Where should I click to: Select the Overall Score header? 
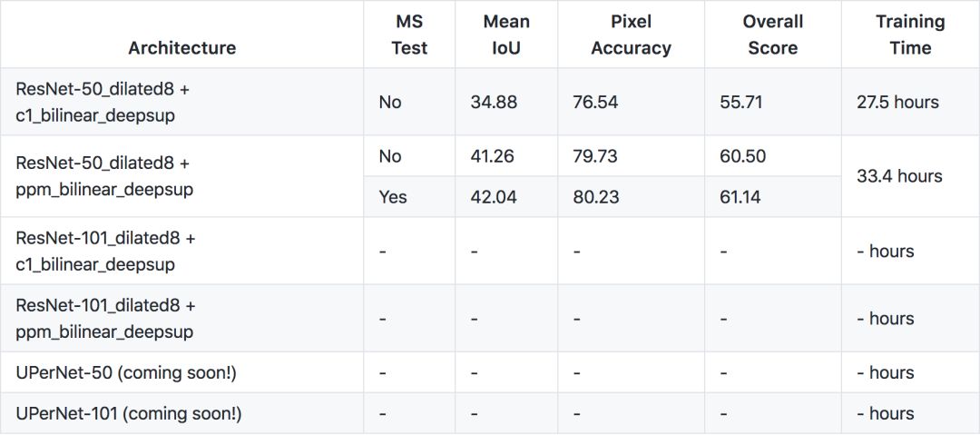pos(772,35)
